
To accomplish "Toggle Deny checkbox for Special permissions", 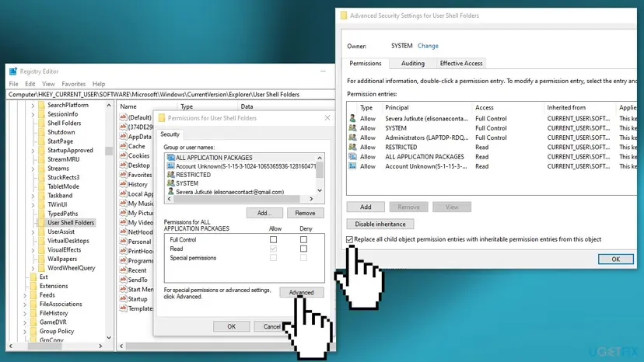I will pos(303,258).
